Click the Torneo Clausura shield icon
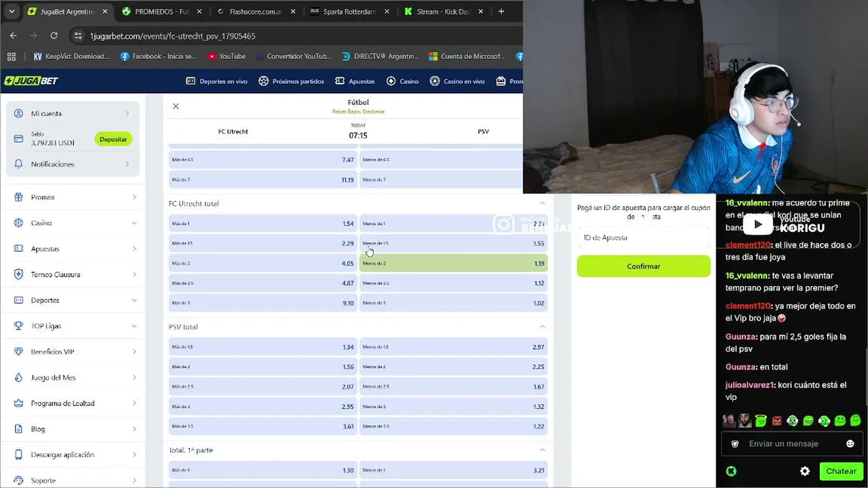Image resolution: width=868 pixels, height=488 pixels. (18, 274)
